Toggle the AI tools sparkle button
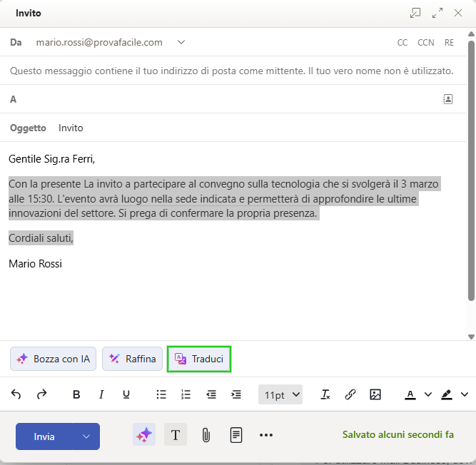This screenshot has width=476, height=465. 144,435
